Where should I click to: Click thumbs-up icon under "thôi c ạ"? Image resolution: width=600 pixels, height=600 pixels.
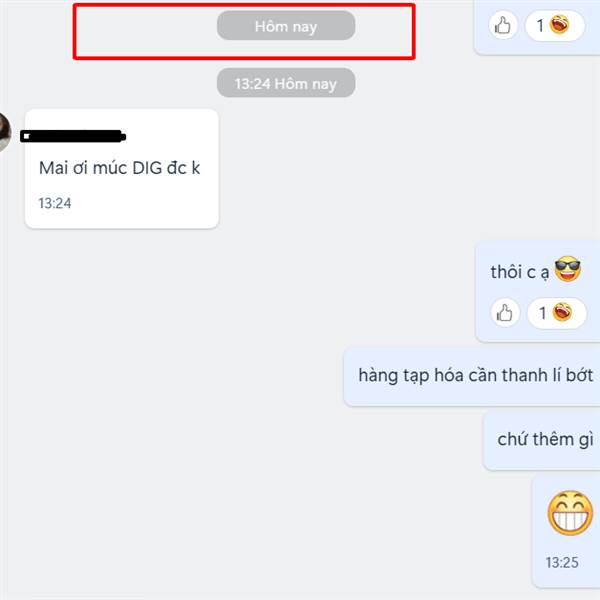pos(505,313)
